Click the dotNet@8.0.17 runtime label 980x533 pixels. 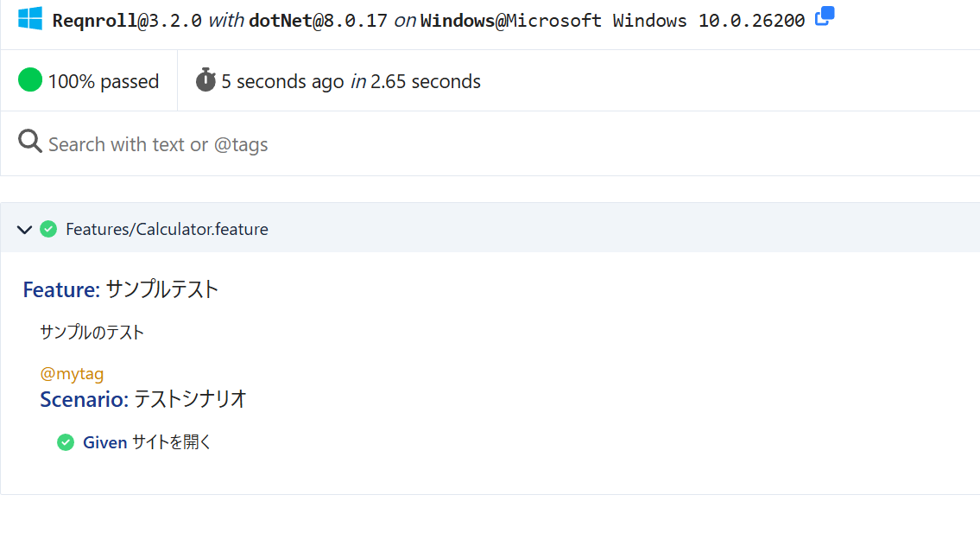[x=318, y=20]
